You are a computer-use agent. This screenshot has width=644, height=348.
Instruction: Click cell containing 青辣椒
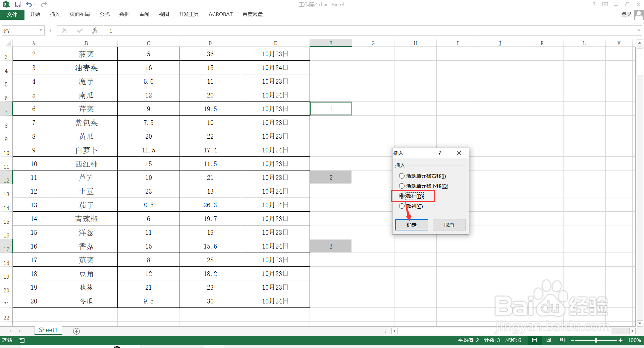[86, 219]
